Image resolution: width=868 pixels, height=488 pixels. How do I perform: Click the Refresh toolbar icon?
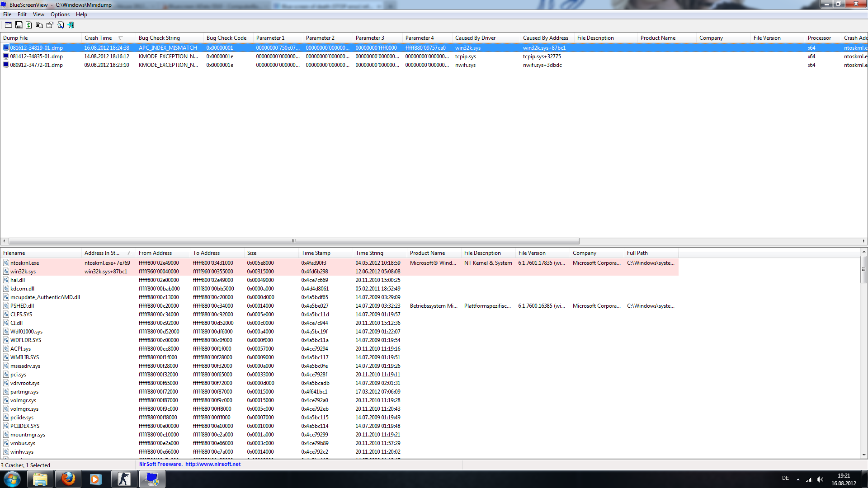point(29,25)
